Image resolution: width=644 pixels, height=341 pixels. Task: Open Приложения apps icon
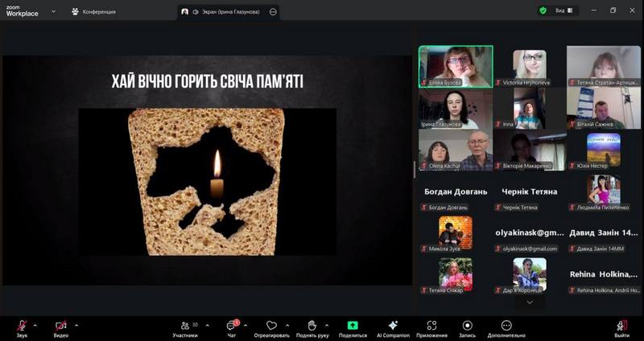432,326
